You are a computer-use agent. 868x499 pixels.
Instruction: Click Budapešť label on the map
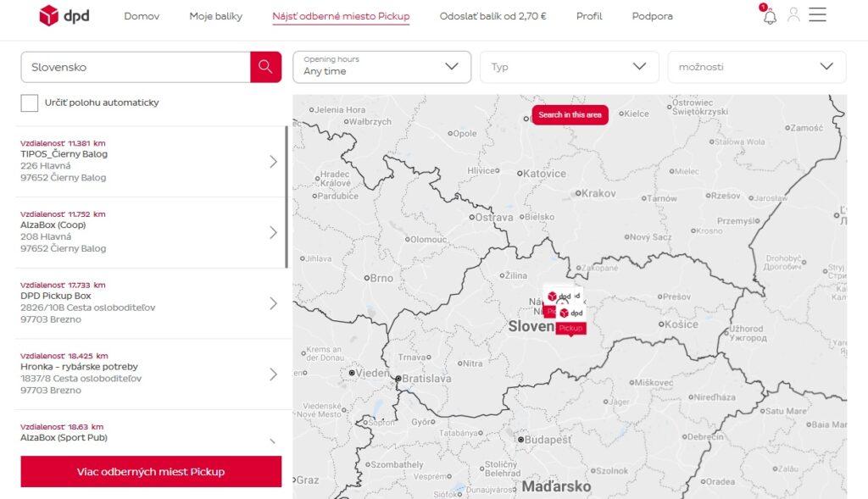point(548,440)
